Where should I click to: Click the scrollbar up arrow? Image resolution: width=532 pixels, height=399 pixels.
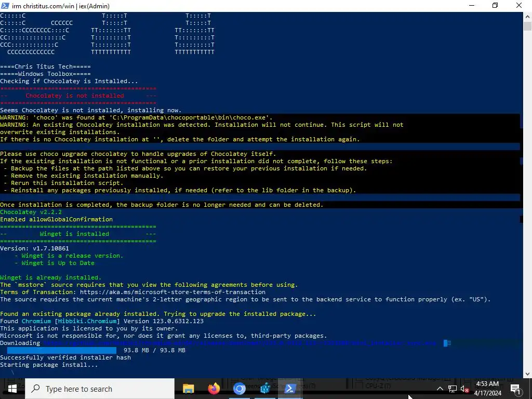pyautogui.click(x=528, y=16)
